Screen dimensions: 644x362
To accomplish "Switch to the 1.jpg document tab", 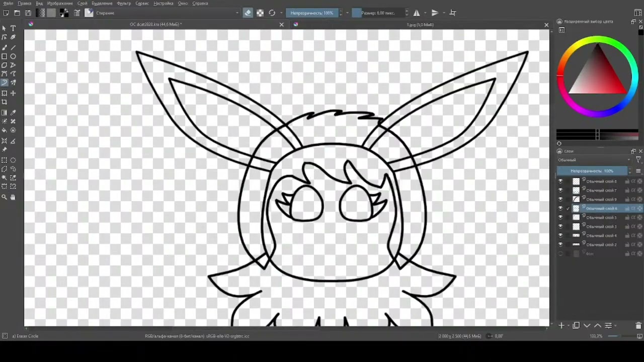I will tap(420, 24).
